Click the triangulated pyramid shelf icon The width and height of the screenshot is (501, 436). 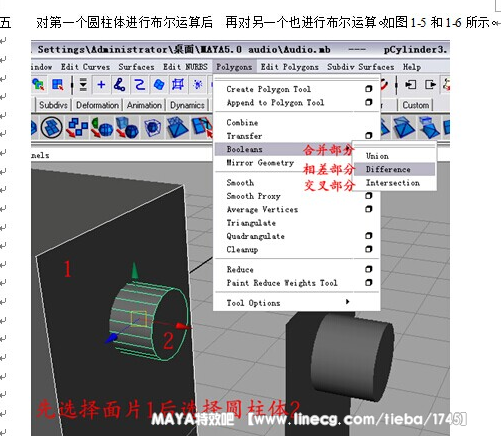[x=177, y=127]
